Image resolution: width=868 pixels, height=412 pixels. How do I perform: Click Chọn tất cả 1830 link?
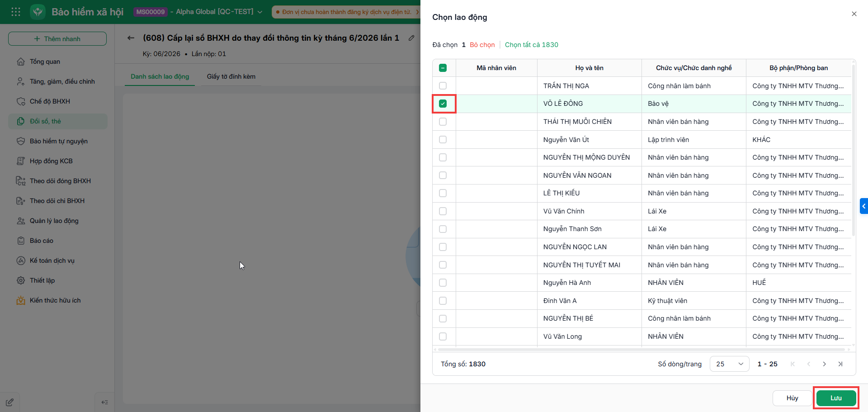(532, 45)
